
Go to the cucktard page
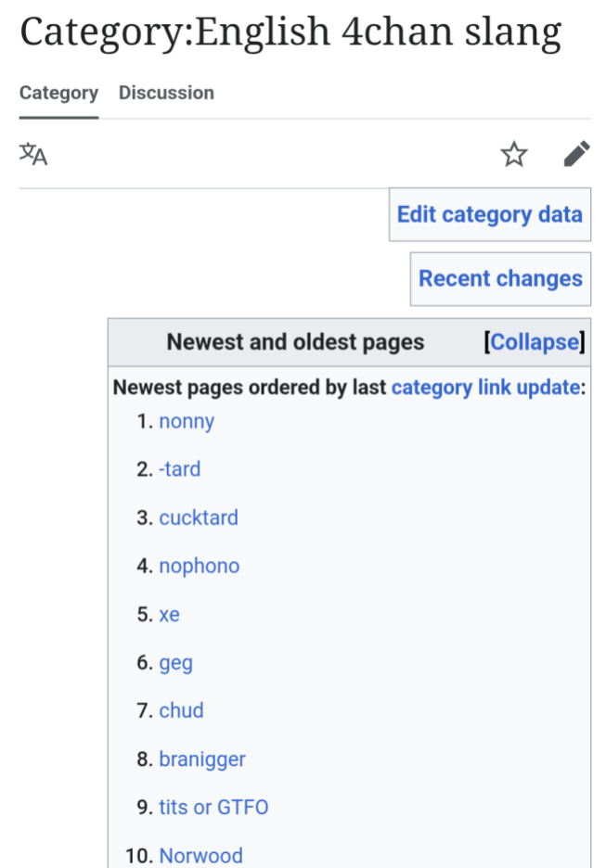click(x=198, y=517)
